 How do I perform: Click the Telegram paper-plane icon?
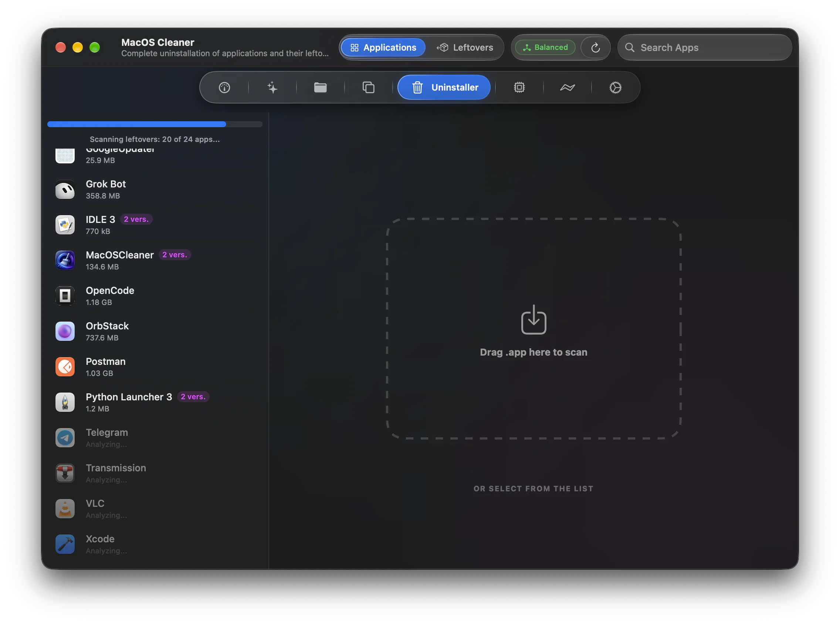(65, 438)
